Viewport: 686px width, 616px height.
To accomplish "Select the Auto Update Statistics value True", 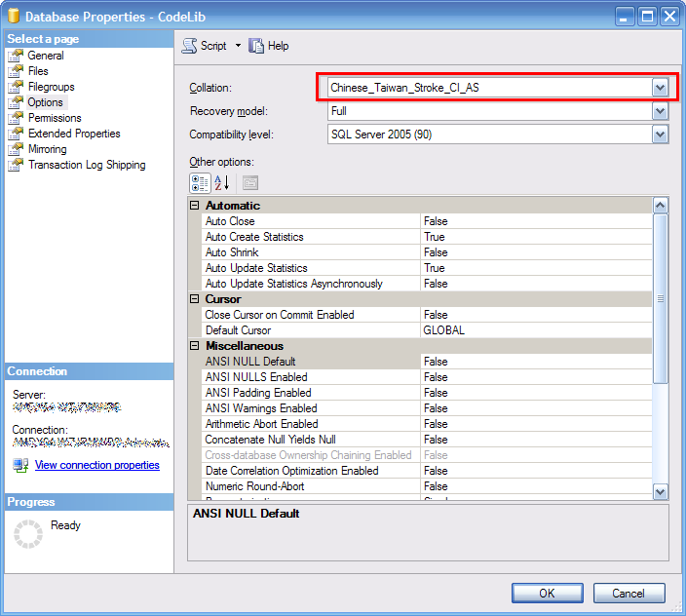I will (x=536, y=268).
